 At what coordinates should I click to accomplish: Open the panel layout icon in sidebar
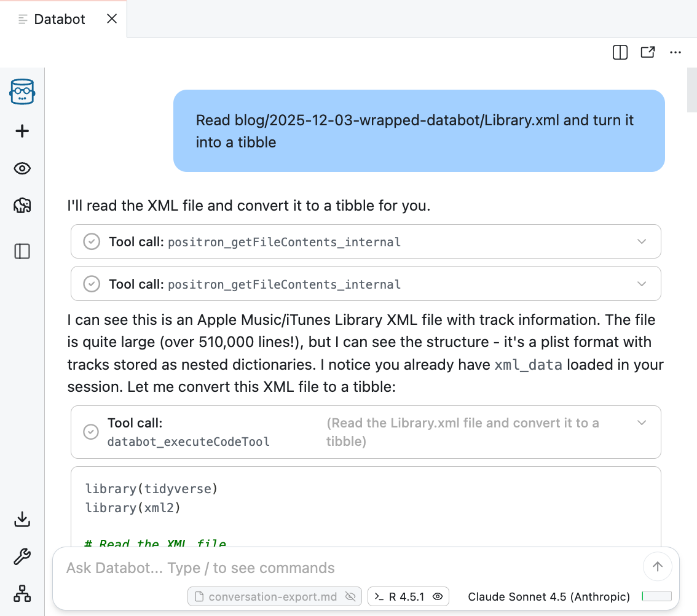click(x=22, y=251)
